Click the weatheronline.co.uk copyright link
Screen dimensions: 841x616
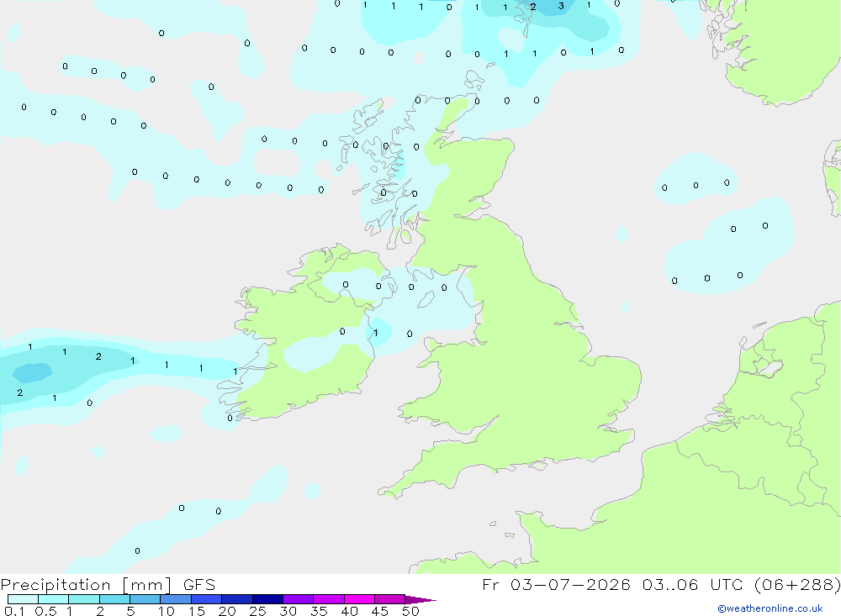click(x=770, y=608)
